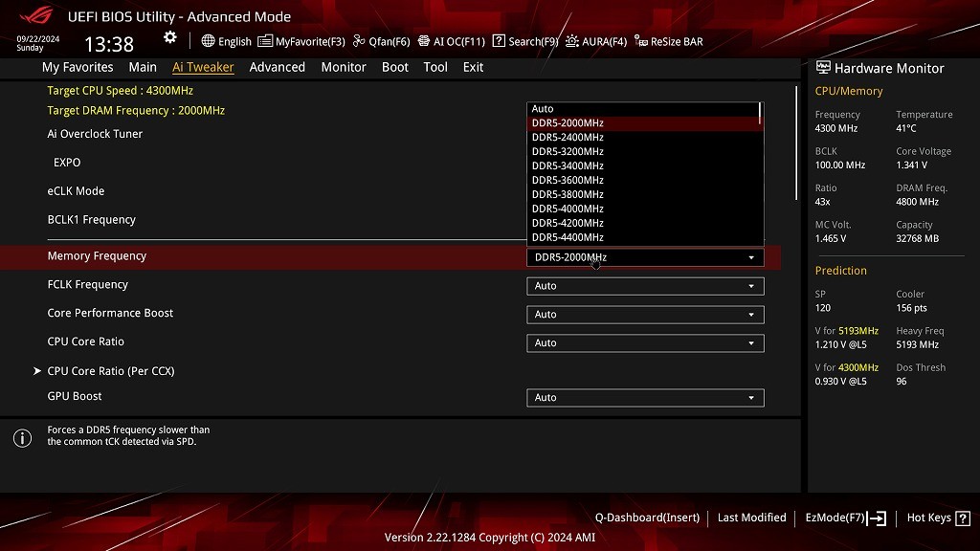The image size is (980, 551).
Task: Switch to the Main tab
Action: click(x=143, y=67)
